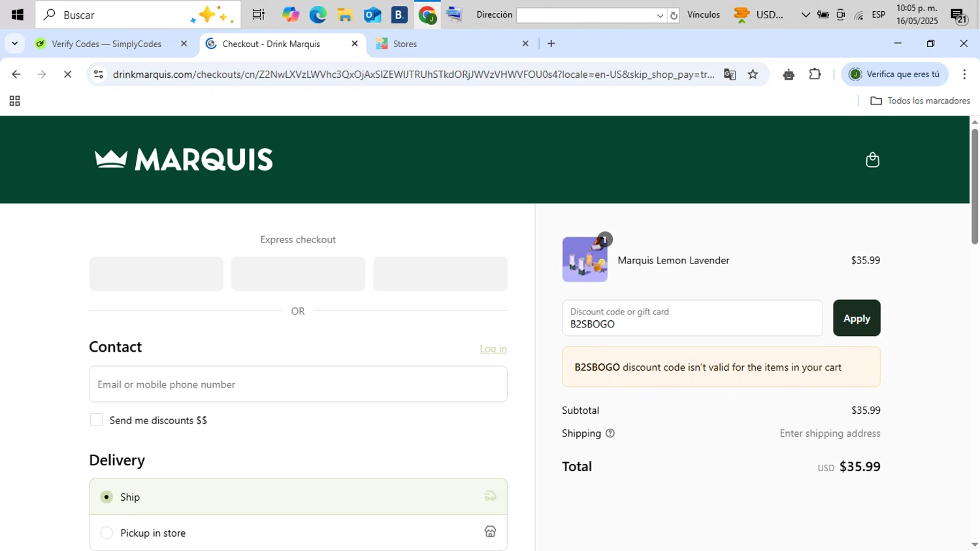The width and height of the screenshot is (980, 551).
Task: Expand the tab search dropdown arrow
Action: [x=14, y=44]
